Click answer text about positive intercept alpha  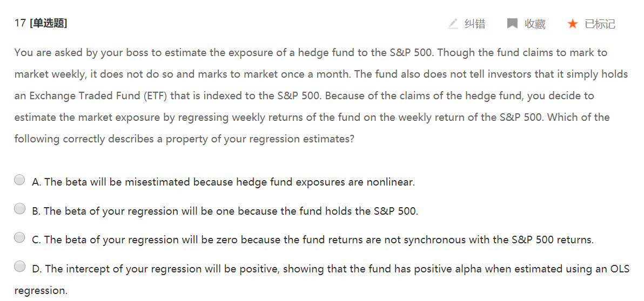(331, 269)
